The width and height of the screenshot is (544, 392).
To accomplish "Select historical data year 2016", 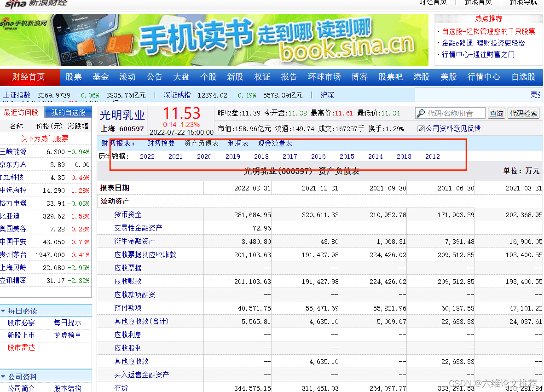I will pyautogui.click(x=318, y=156).
